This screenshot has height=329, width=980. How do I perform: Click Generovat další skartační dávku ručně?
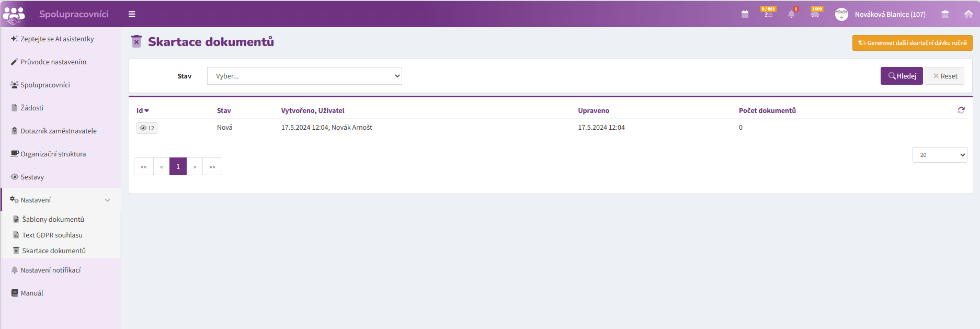(913, 43)
